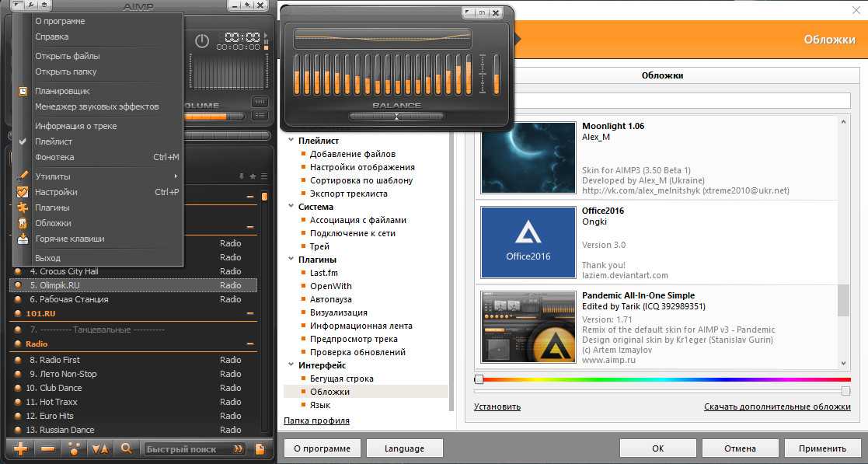Choose Менеджер звуковых эффектов menu entry
The height and width of the screenshot is (464, 868).
(x=97, y=106)
